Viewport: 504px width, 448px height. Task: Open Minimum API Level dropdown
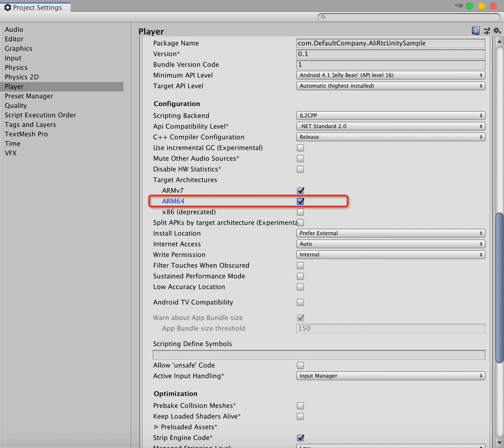click(x=391, y=75)
